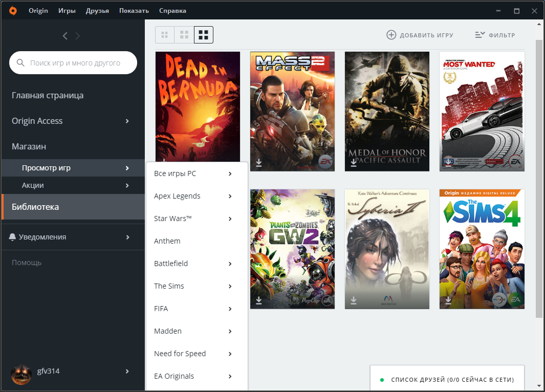Expand the Apex Legends arrow

pyautogui.click(x=230, y=197)
